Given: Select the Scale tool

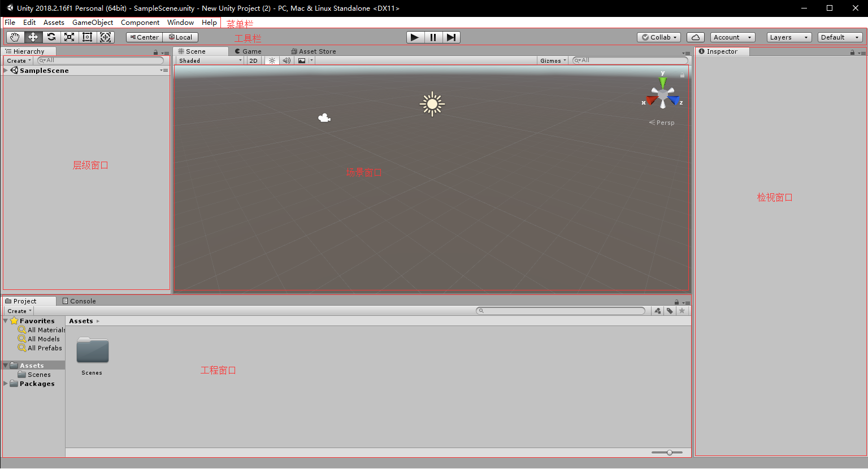Looking at the screenshot, I should (x=69, y=37).
